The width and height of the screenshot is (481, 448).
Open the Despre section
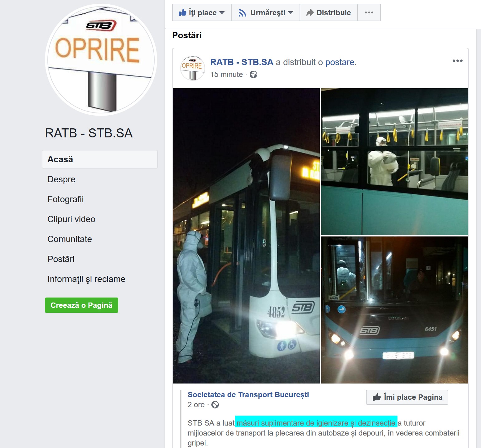[x=61, y=179]
